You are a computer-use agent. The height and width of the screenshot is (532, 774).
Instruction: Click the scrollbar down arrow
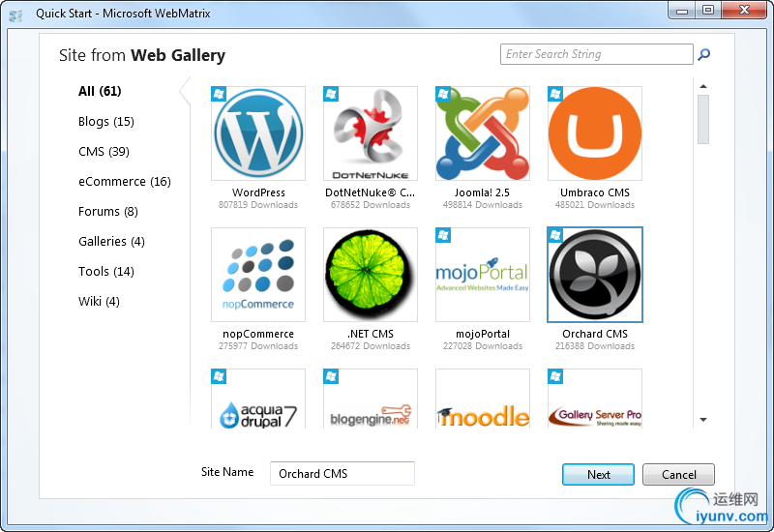(x=703, y=420)
